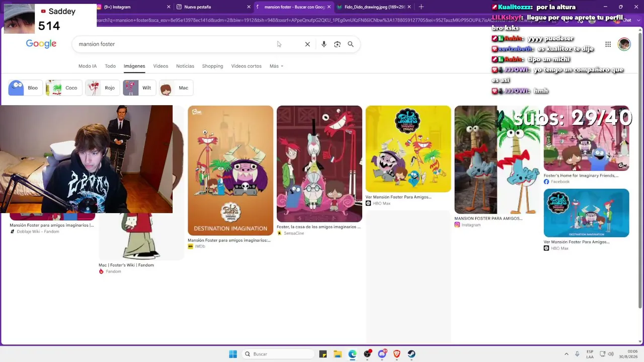Select the Shopping search tab
The height and width of the screenshot is (362, 644).
coord(212,66)
